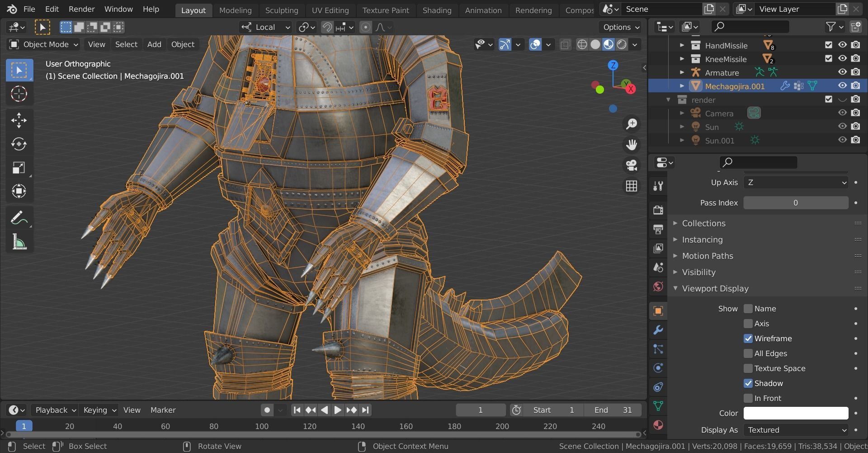Enable the All Edges checkbox
The height and width of the screenshot is (453, 868).
coord(748,353)
